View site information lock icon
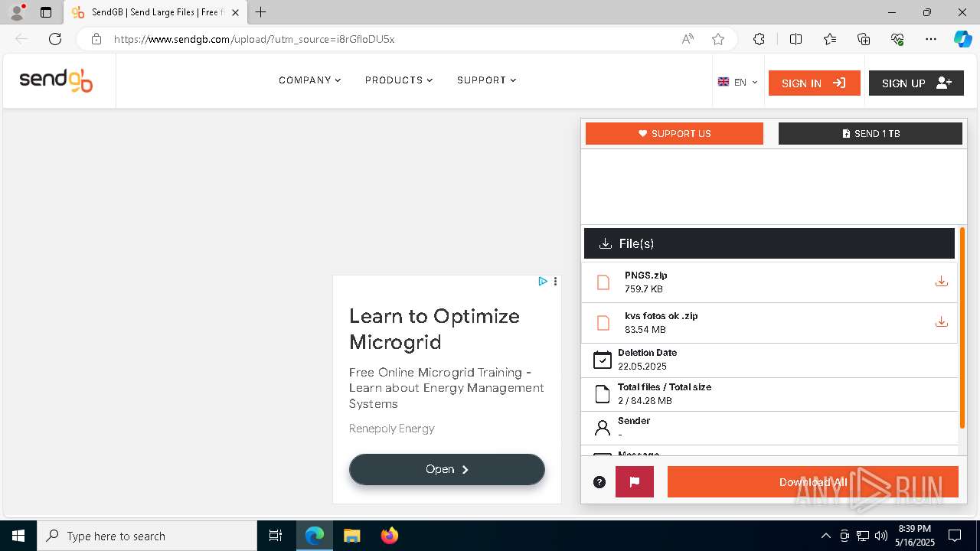This screenshot has height=551, width=980. [96, 39]
